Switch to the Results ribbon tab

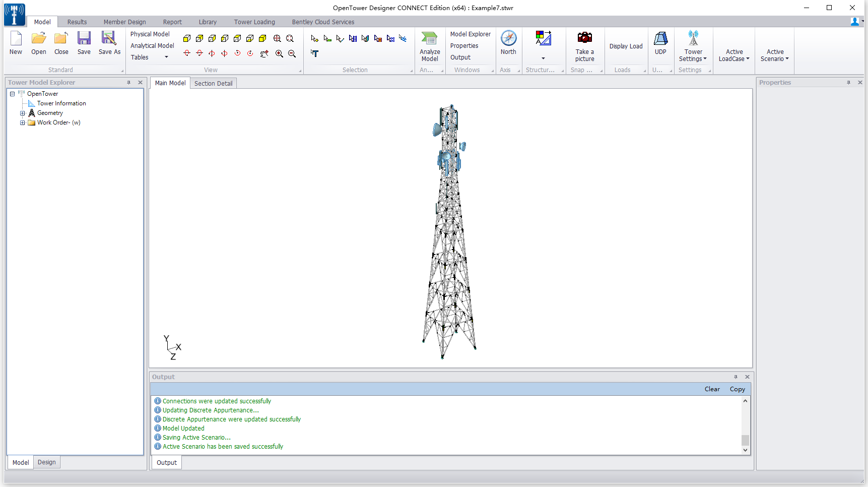77,22
